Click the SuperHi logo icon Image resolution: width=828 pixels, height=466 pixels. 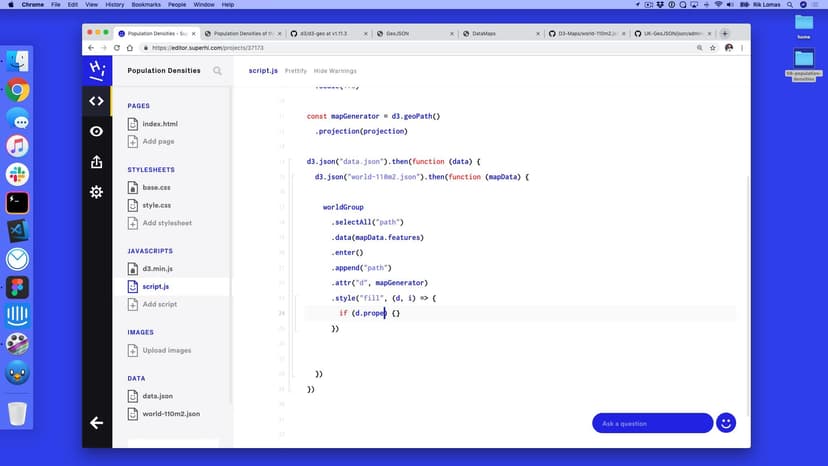pyautogui.click(x=96, y=70)
